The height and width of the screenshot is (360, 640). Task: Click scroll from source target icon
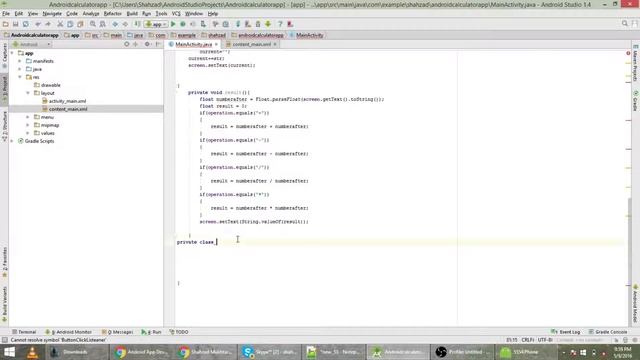click(x=127, y=44)
